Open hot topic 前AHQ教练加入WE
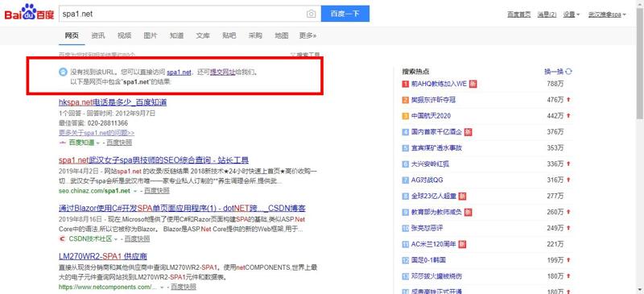 coord(439,84)
